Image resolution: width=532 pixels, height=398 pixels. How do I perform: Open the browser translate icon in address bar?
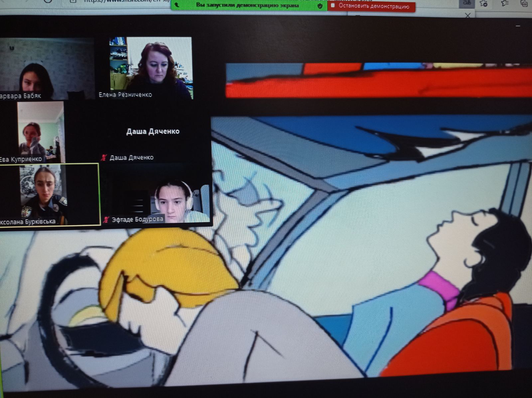pos(467,3)
